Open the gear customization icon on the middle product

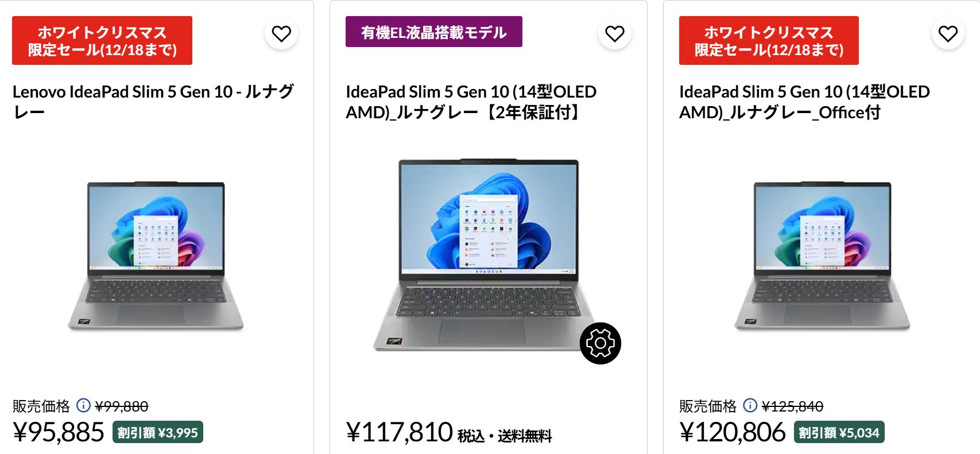coord(601,343)
